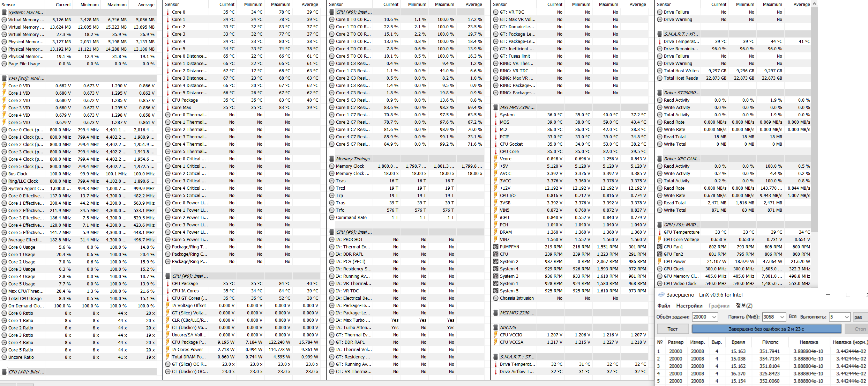The height and width of the screenshot is (386, 868).
Task: Click the thermometer icon beside Core 0 temperature
Action: click(168, 12)
